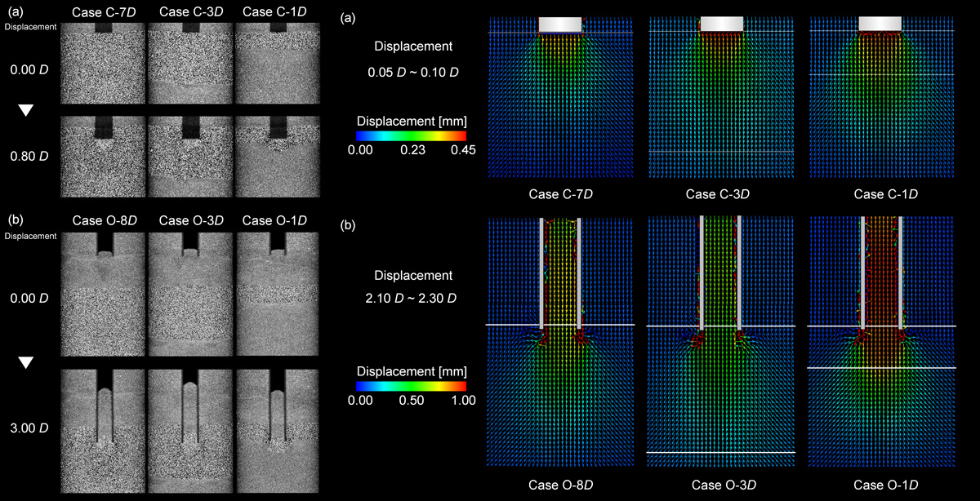Image resolution: width=980 pixels, height=501 pixels.
Task: Click the white footing block in Case C-3D vector plot
Action: pyautogui.click(x=721, y=24)
